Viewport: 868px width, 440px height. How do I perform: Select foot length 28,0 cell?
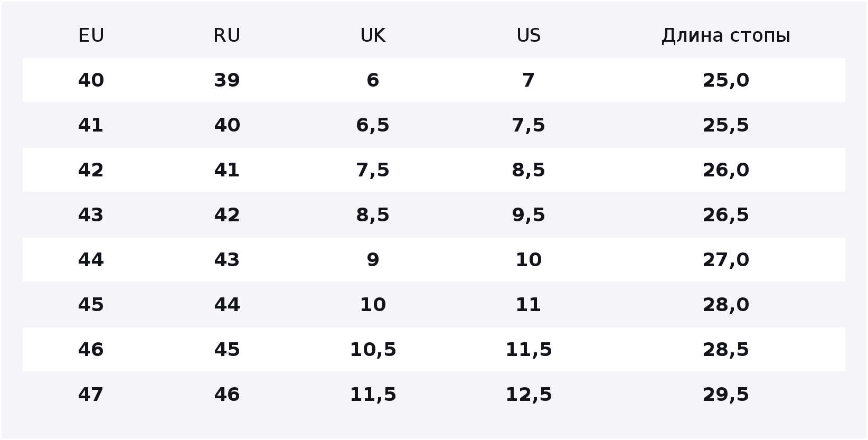[726, 305]
